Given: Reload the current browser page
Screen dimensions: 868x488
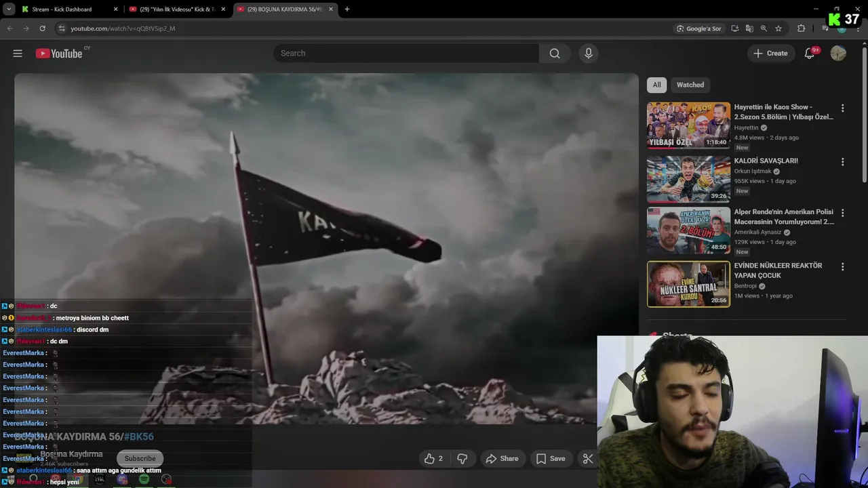Looking at the screenshot, I should pyautogui.click(x=42, y=28).
